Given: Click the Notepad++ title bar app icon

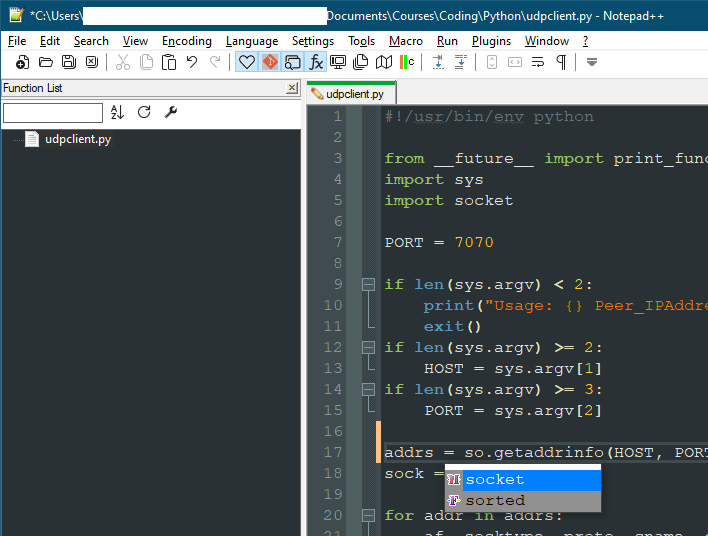Looking at the screenshot, I should tap(16, 15).
